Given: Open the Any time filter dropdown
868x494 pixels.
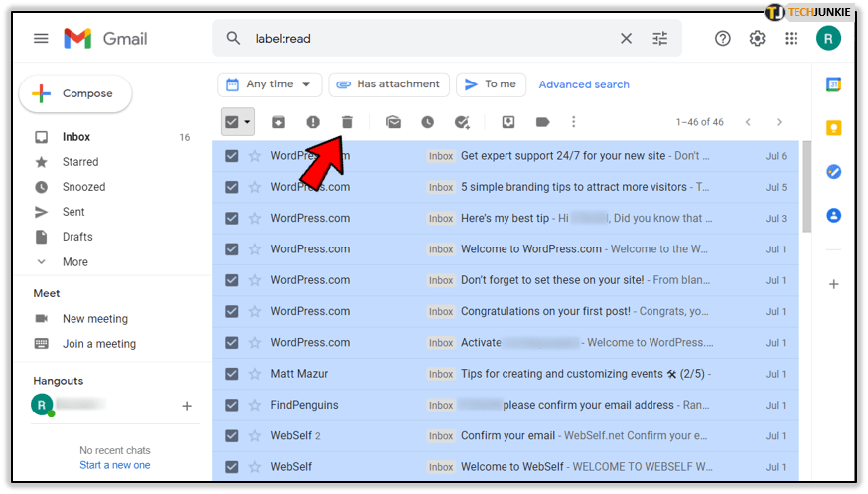Looking at the screenshot, I should 270,84.
